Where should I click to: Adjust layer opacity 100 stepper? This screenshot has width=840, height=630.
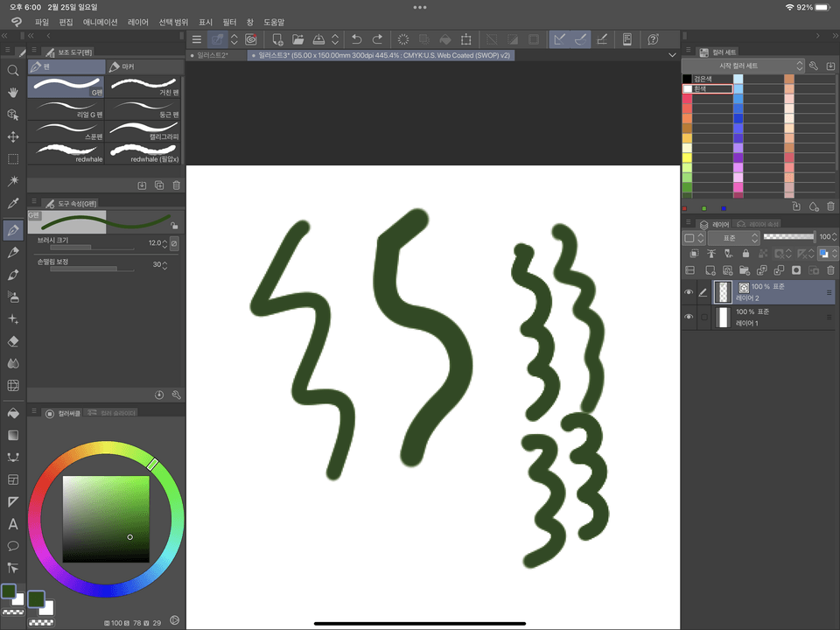click(834, 237)
